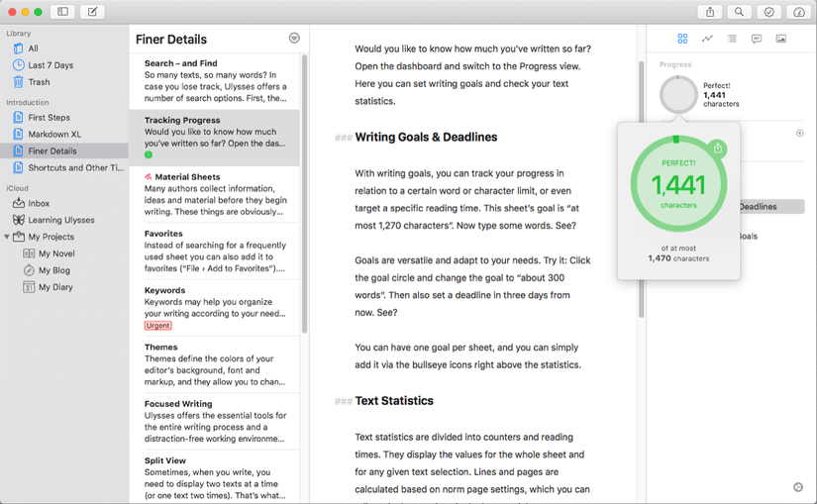Open the Trash group
Image resolution: width=817 pixels, height=504 pixels.
[64, 82]
